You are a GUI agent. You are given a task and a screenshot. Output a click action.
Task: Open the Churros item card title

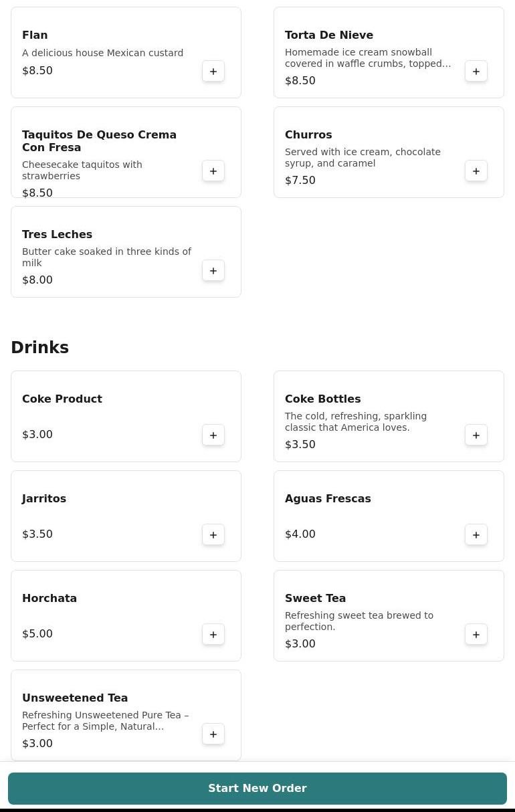pos(308,135)
